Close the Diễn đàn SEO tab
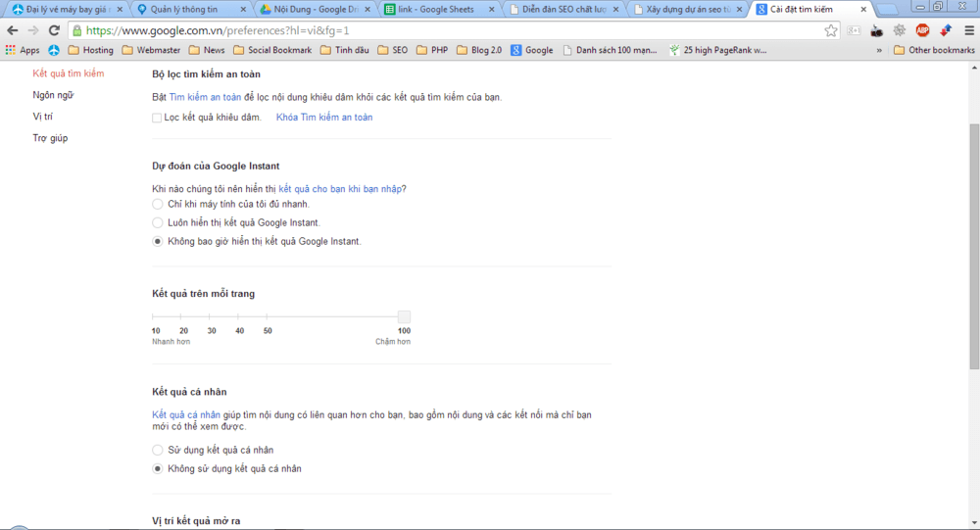The height and width of the screenshot is (530, 980). click(x=615, y=10)
